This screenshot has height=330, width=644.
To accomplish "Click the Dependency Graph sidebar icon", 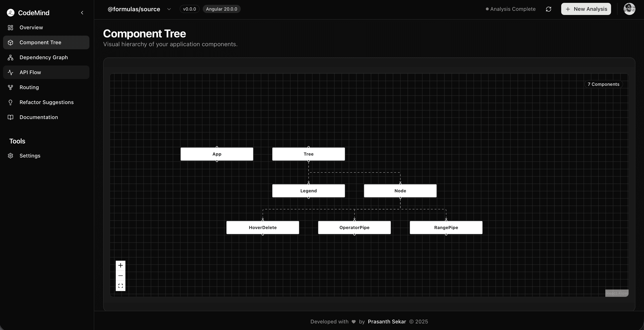I will click(x=11, y=58).
